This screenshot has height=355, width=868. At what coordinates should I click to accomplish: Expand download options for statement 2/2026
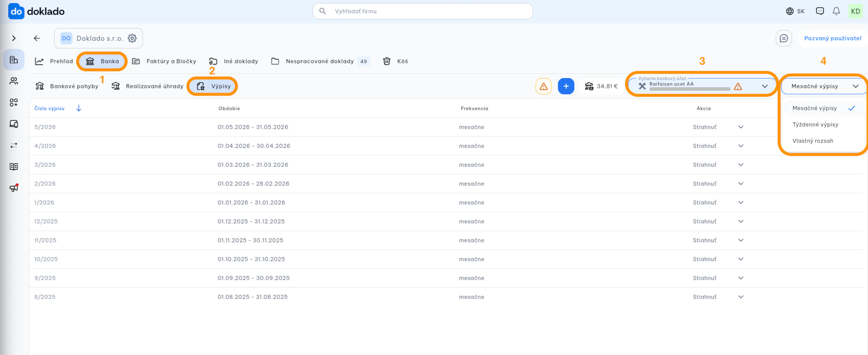click(x=741, y=184)
